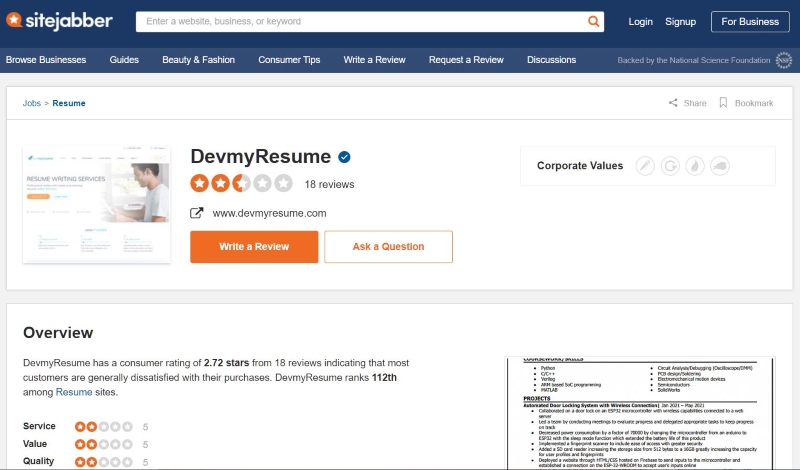
Task: Open the Guides menu item
Action: [x=124, y=60]
